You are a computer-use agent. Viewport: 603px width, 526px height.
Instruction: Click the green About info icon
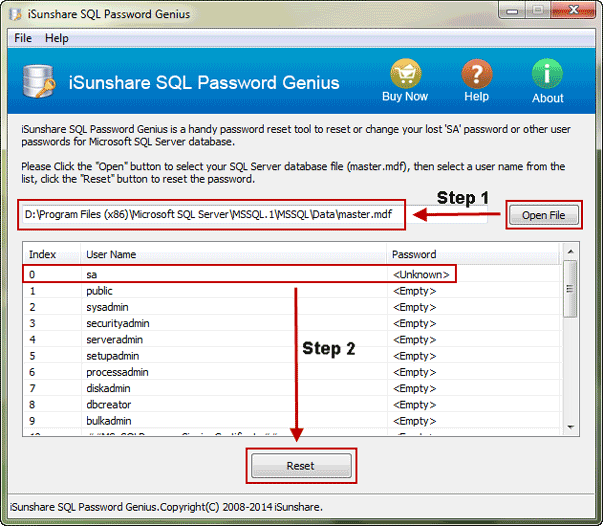pyautogui.click(x=547, y=74)
